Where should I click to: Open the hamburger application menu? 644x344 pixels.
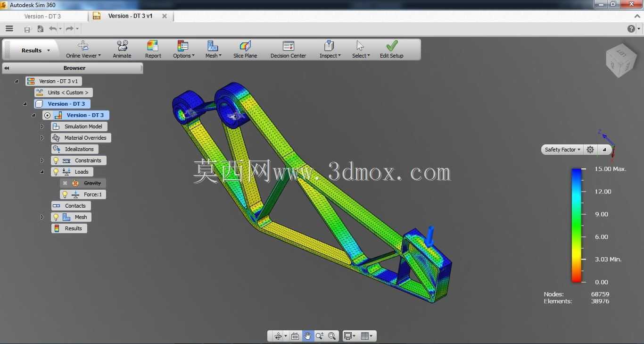[x=9, y=29]
